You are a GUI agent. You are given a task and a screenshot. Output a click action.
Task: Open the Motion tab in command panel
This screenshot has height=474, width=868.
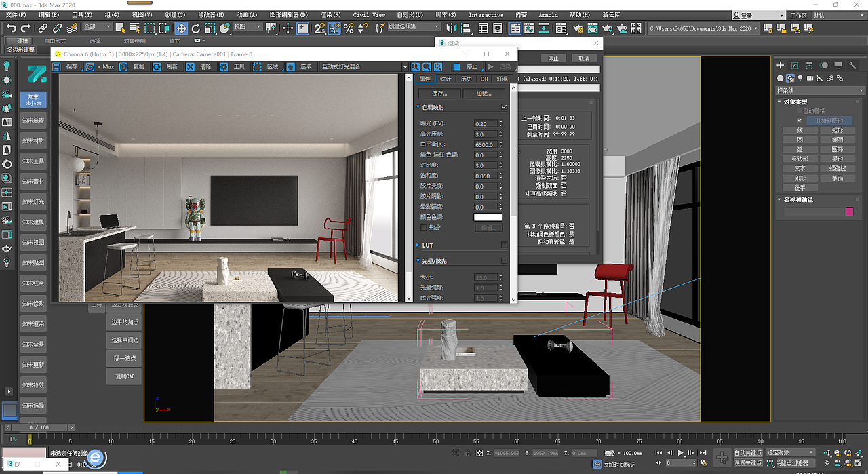pos(824,65)
